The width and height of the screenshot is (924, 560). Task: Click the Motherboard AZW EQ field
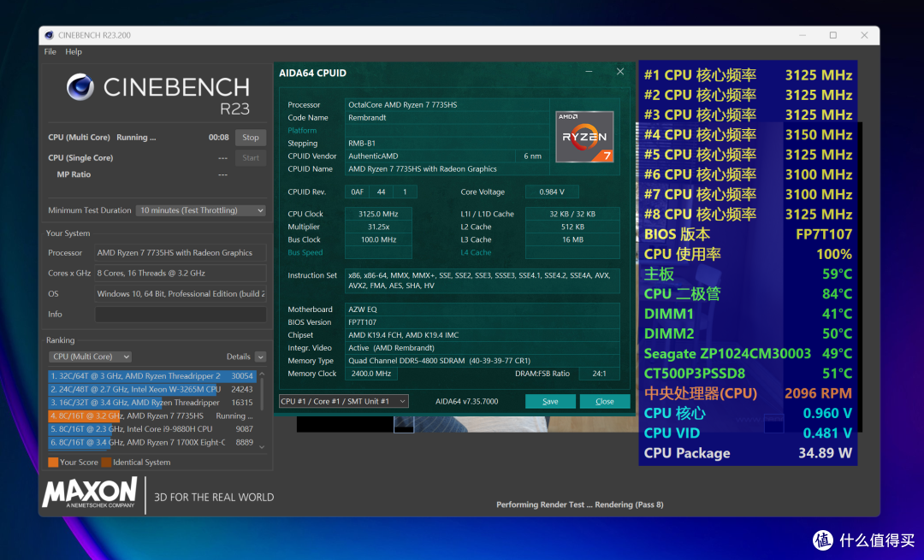pyautogui.click(x=482, y=309)
